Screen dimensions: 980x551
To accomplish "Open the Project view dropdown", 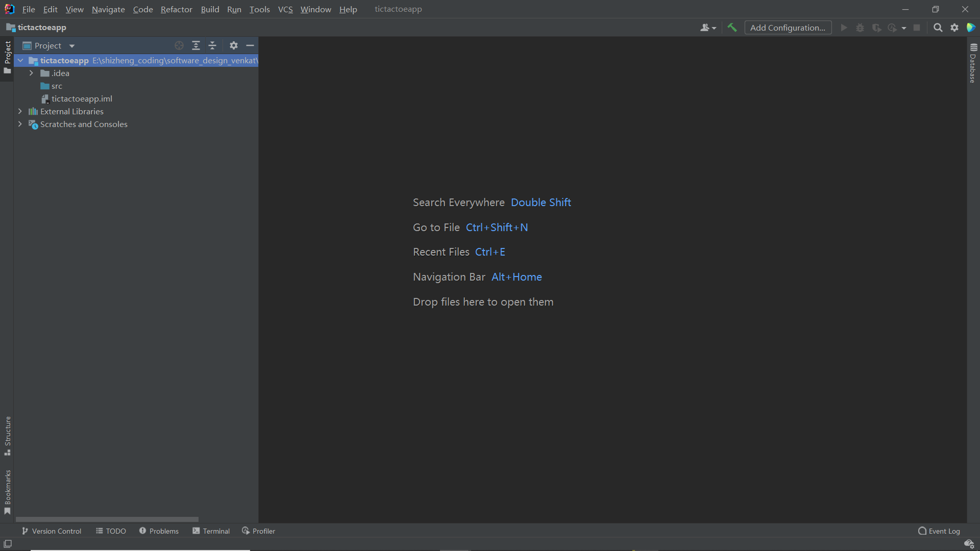I will [72, 46].
